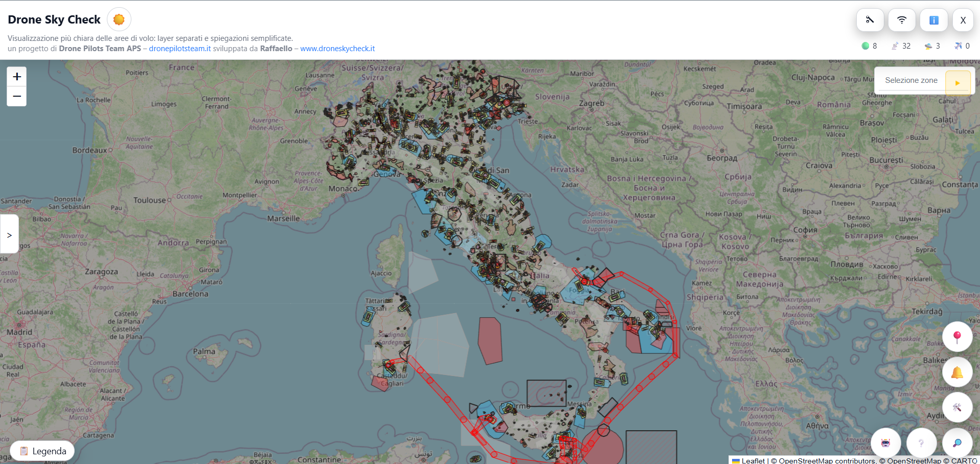Screen dimensions: 980x464
Task: Click the Zagreb label on the map
Action: pos(591,103)
